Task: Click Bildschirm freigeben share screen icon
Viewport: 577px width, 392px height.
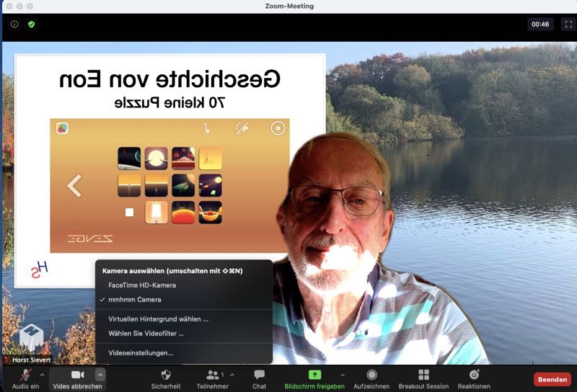Action: (x=314, y=375)
